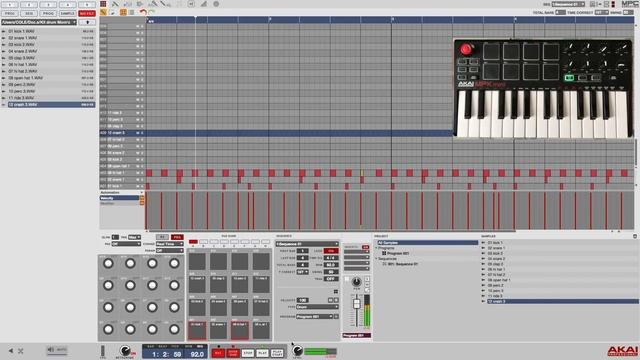Select pad bank A
This screenshot has width=640, height=360.
(193, 242)
